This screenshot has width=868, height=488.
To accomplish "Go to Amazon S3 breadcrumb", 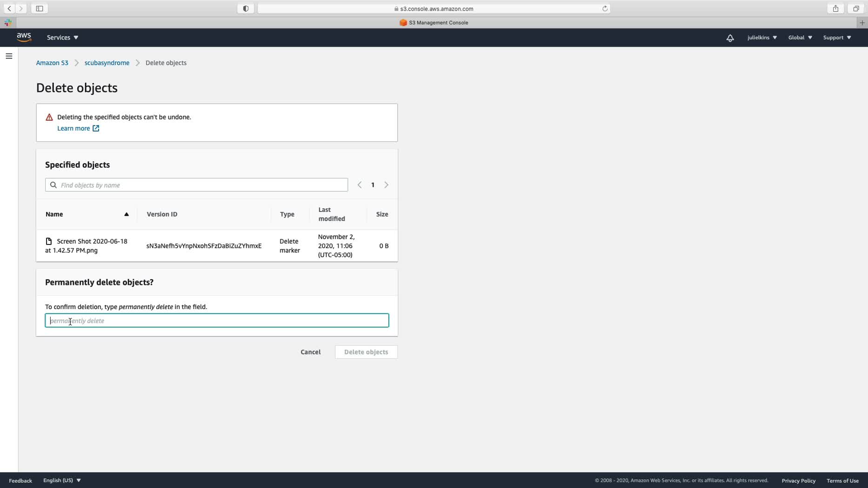I will pyautogui.click(x=52, y=63).
